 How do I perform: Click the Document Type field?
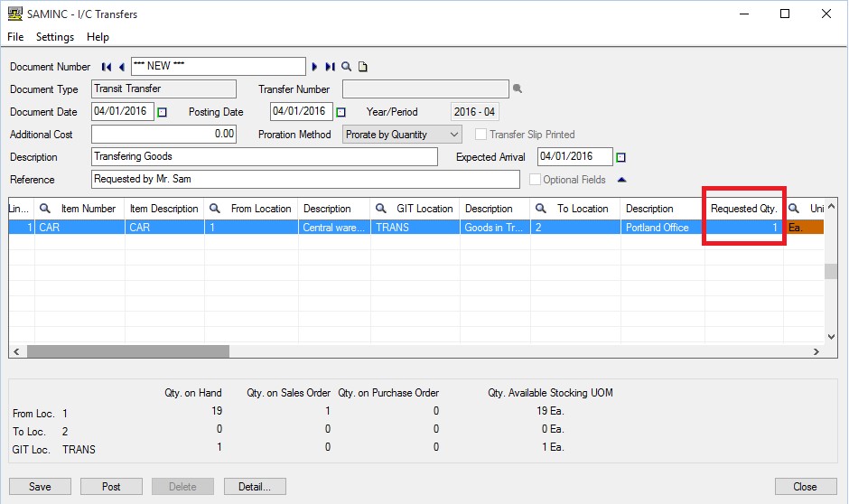[x=164, y=89]
